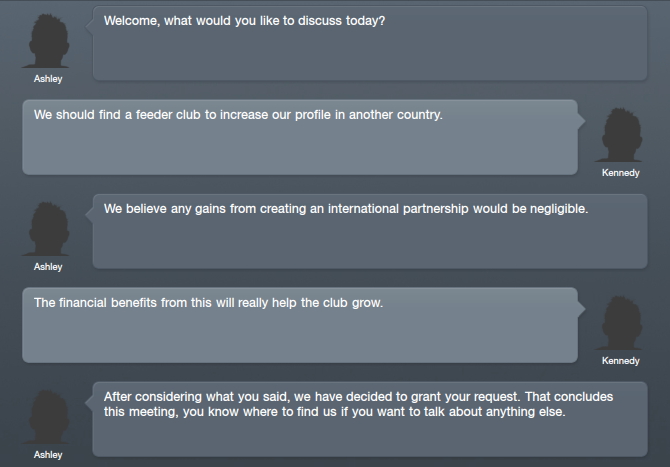Click Kennedy's avatar next to feeder club message

tap(620, 135)
